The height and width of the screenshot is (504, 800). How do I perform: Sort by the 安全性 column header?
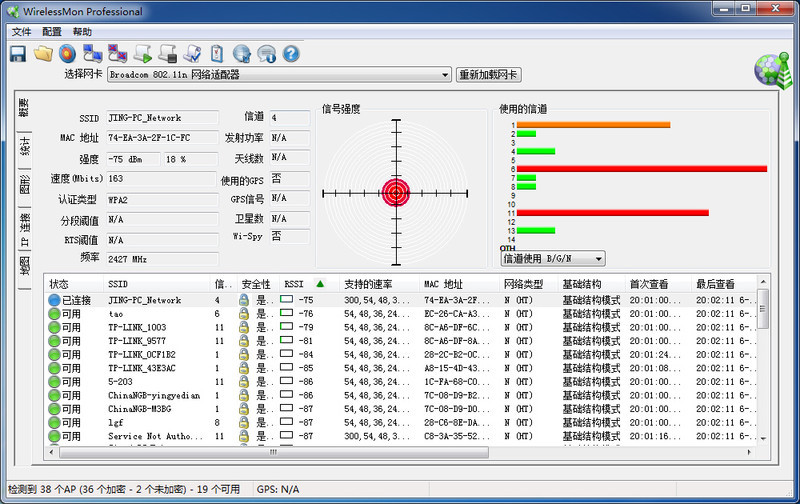(x=256, y=284)
